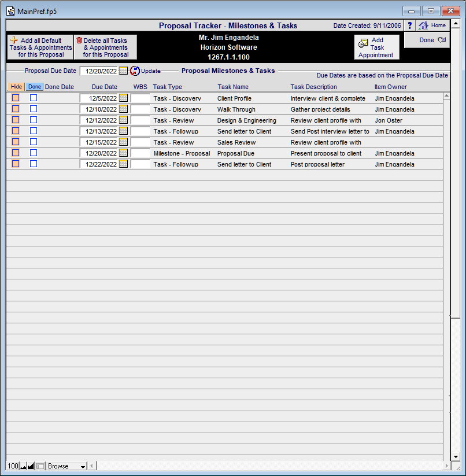
Task: Mark Walk Through task as Done
Action: [34, 109]
